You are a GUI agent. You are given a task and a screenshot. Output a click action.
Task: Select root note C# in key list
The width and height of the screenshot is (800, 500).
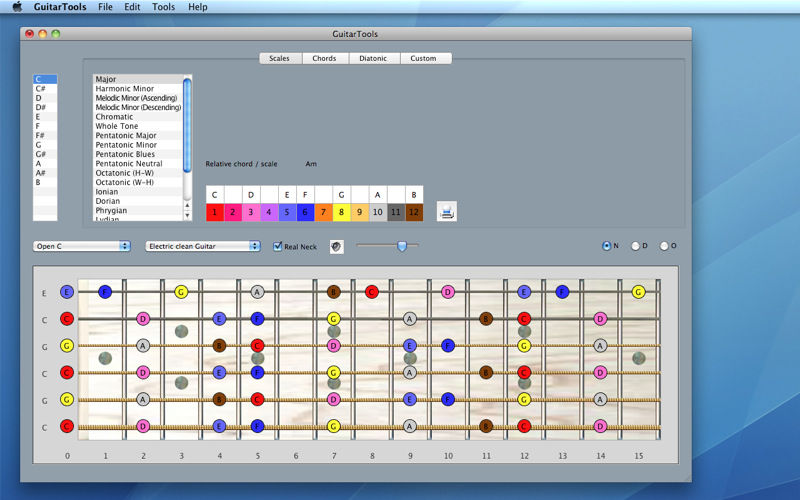tap(45, 89)
